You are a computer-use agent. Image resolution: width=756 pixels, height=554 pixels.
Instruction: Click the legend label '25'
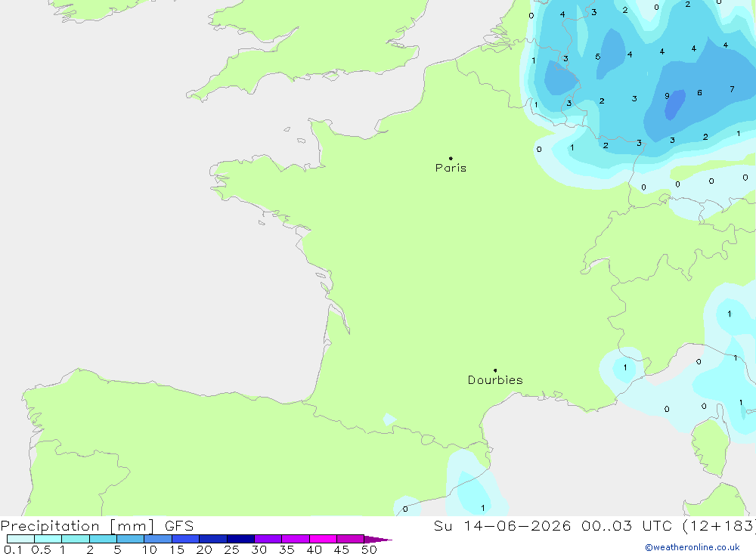tap(231, 549)
